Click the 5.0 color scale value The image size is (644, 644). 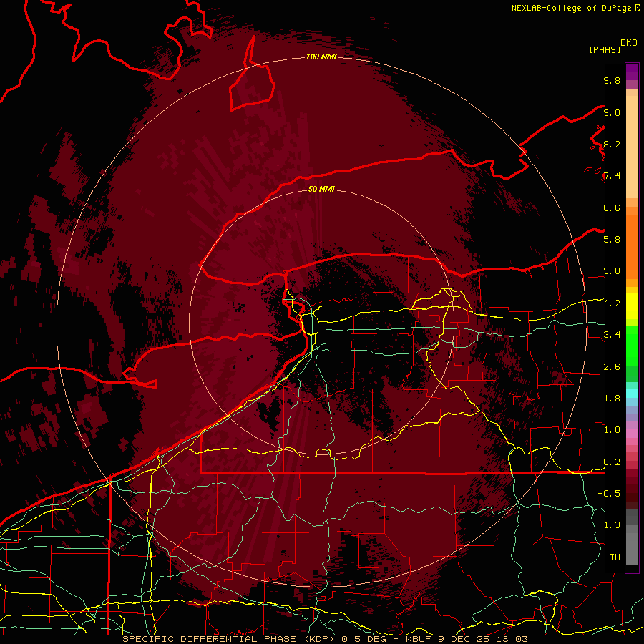click(612, 271)
